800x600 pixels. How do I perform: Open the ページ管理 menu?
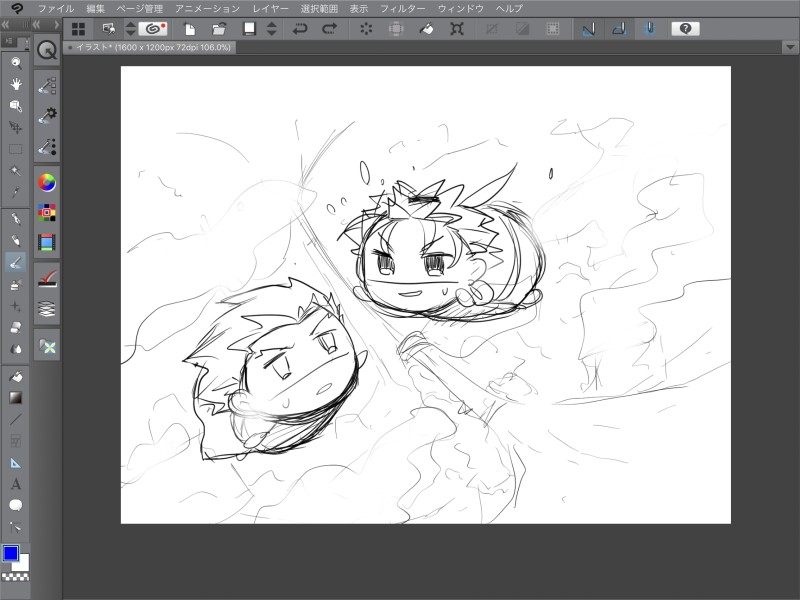(x=140, y=9)
